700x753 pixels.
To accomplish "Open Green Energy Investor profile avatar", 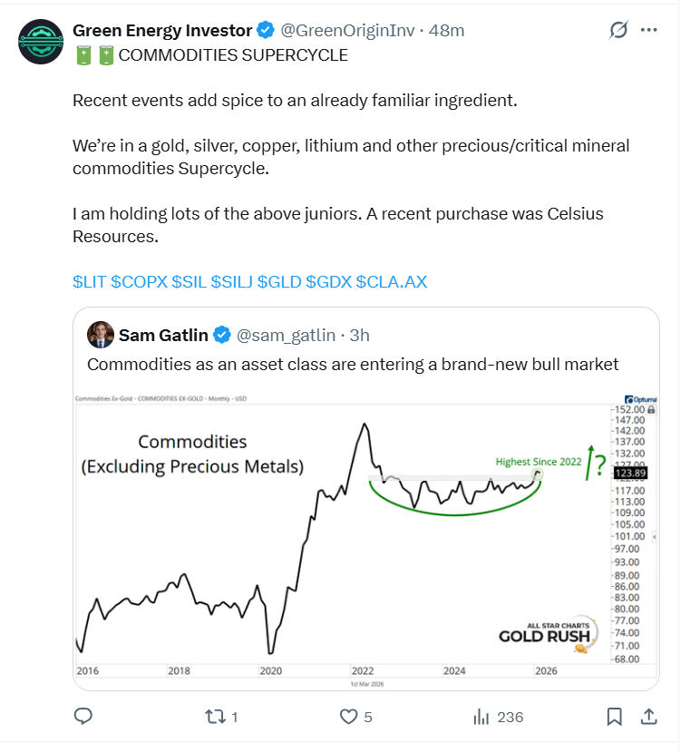I will tap(39, 39).
